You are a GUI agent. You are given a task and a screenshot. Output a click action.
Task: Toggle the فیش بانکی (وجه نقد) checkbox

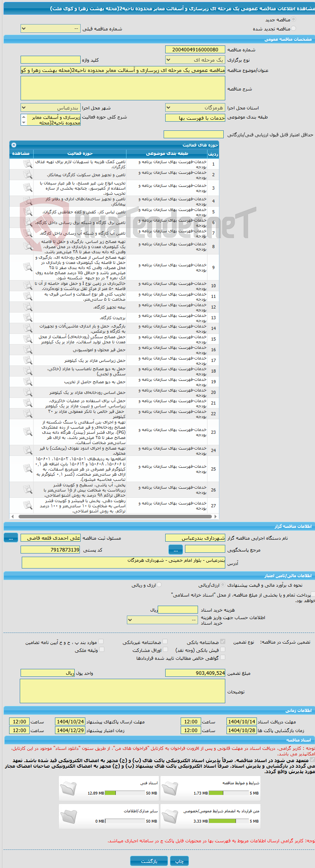223,650
